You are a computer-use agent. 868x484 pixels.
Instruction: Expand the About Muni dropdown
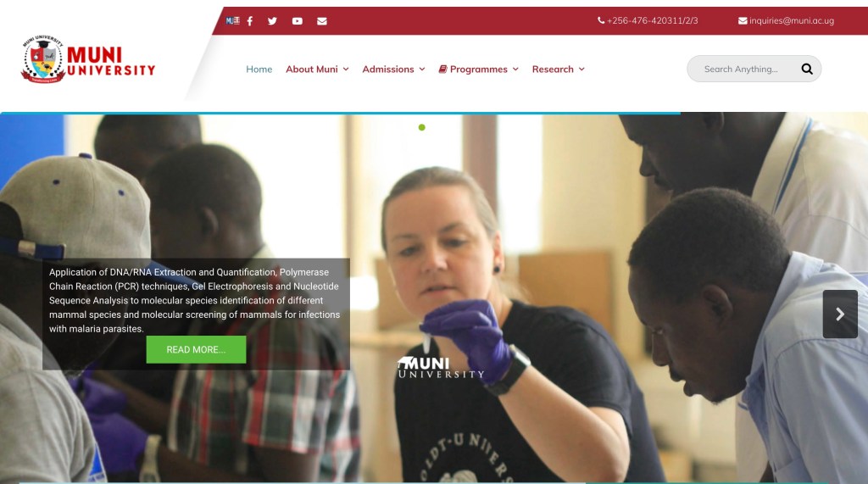coord(317,70)
